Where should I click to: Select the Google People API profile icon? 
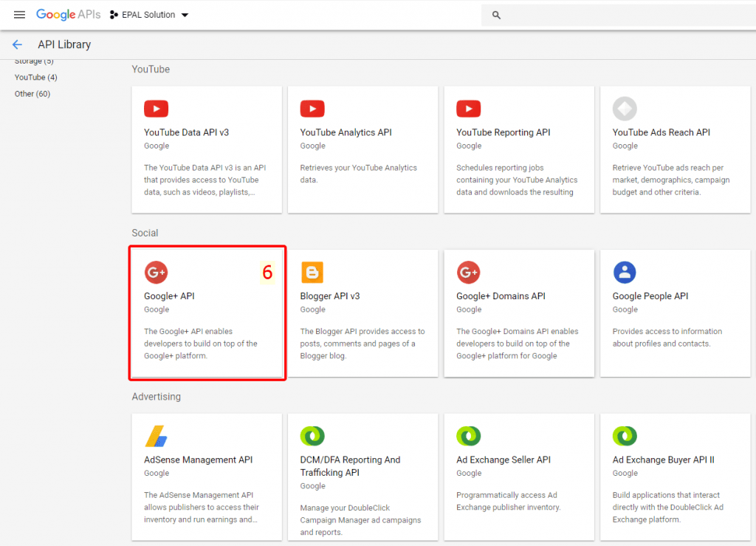pyautogui.click(x=625, y=272)
